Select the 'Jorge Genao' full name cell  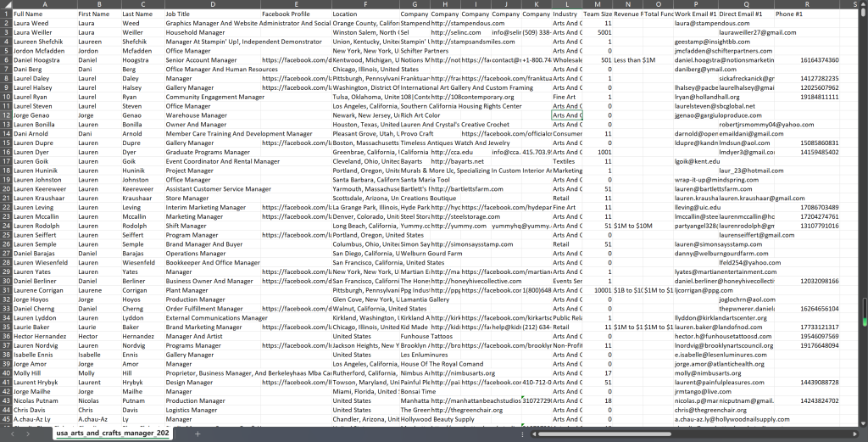[x=44, y=115]
